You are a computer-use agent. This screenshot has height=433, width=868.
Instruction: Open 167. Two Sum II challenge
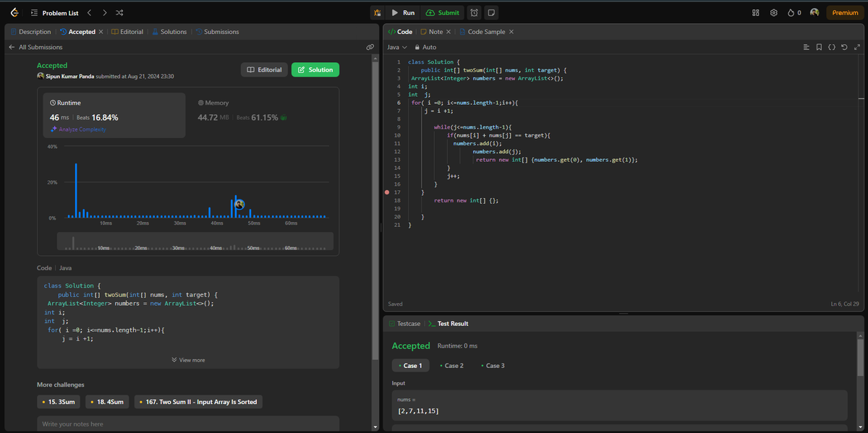pyautogui.click(x=198, y=401)
